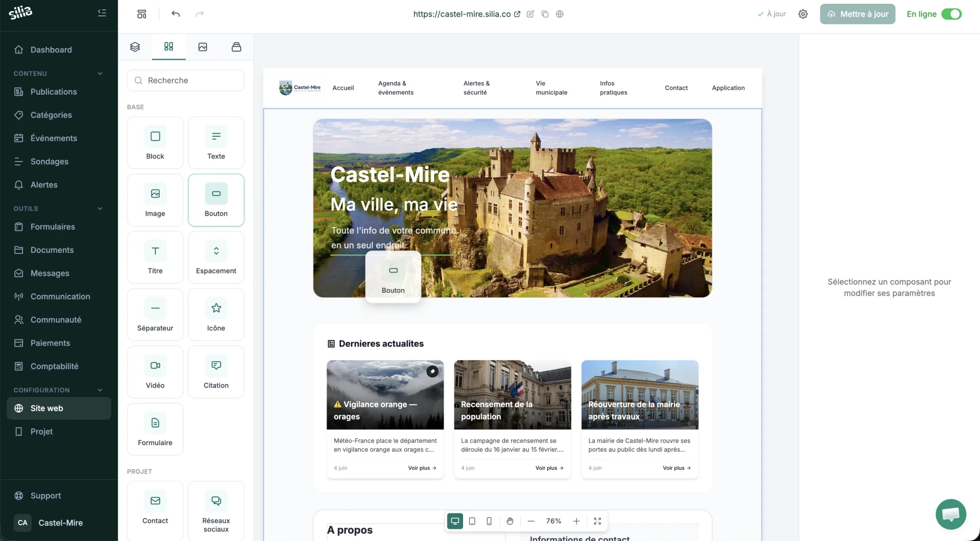Copy the site URL

pos(545,14)
